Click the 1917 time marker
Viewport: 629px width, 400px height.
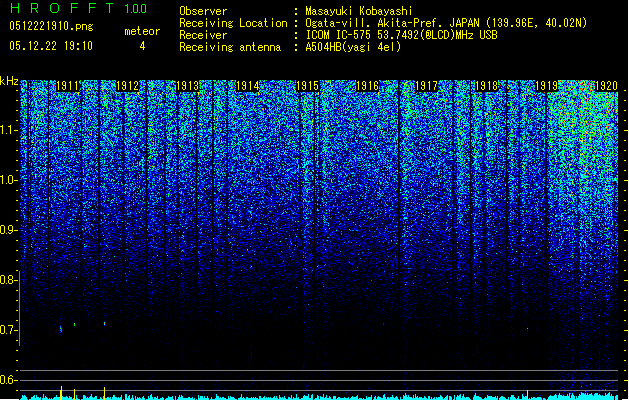426,86
